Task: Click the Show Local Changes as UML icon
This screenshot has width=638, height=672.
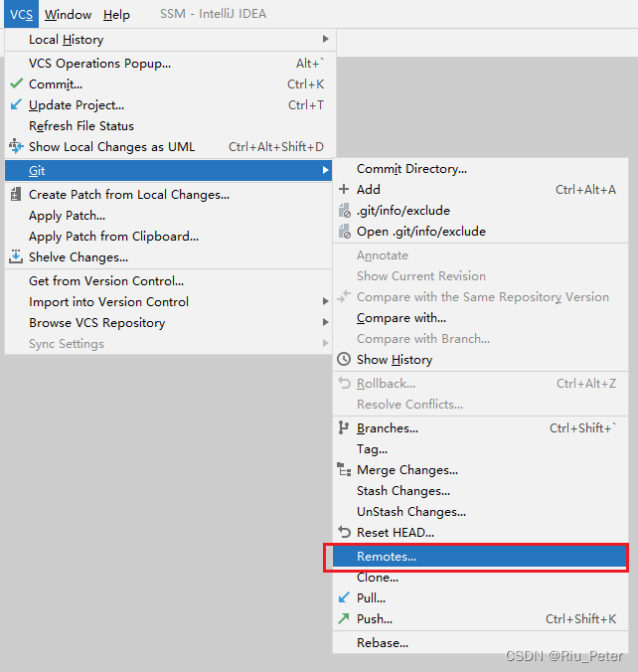Action: coord(16,146)
